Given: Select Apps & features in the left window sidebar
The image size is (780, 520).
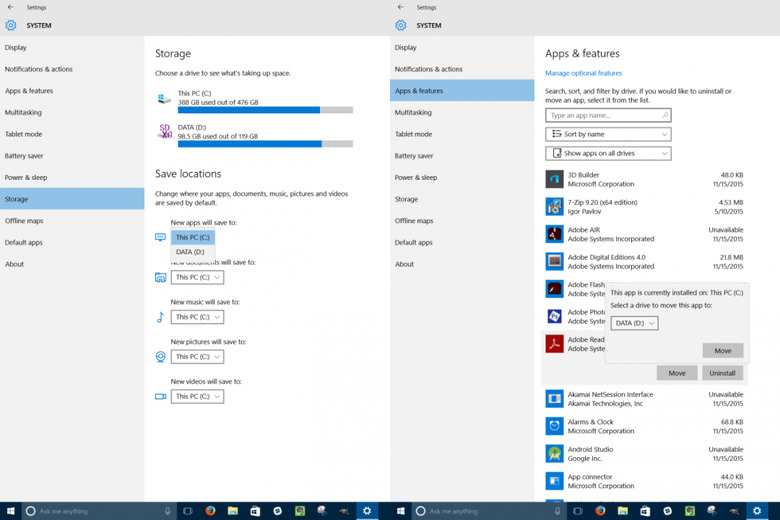Looking at the screenshot, I should pos(72,91).
